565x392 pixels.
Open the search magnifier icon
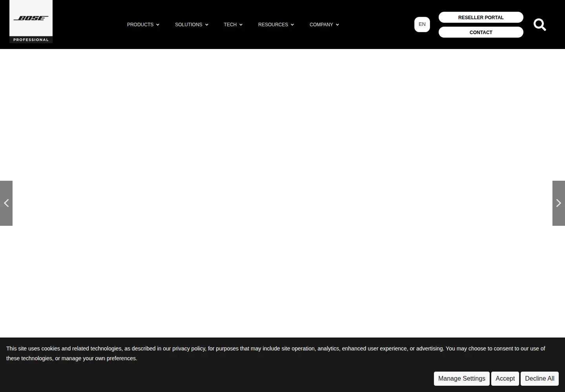tap(540, 25)
